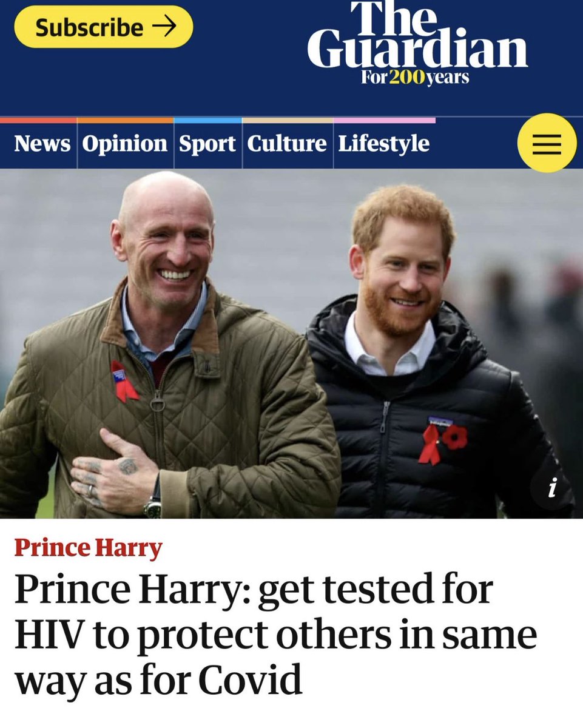Click the red 'Prince Harry' topic link

click(x=88, y=548)
